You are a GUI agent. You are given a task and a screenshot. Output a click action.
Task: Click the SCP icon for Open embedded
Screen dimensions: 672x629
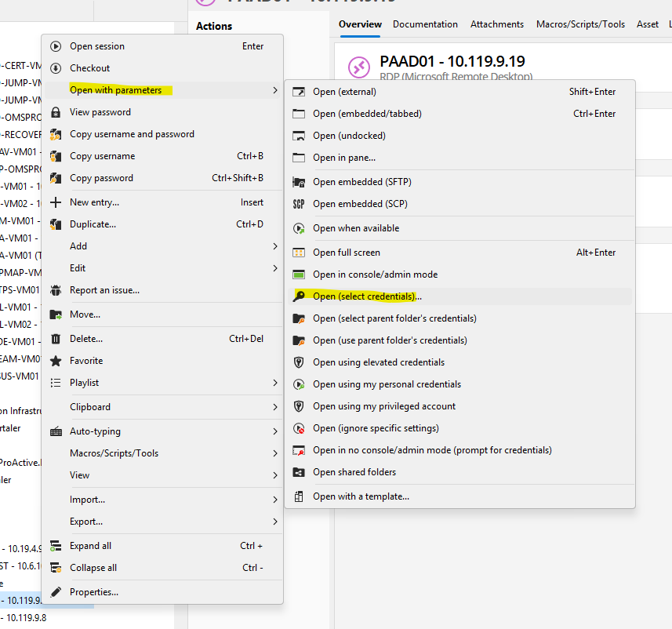(x=299, y=204)
